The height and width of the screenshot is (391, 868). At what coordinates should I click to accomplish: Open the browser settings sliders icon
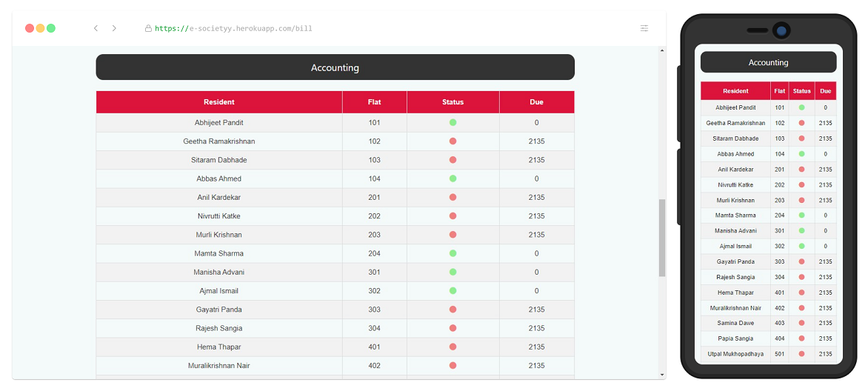point(644,28)
